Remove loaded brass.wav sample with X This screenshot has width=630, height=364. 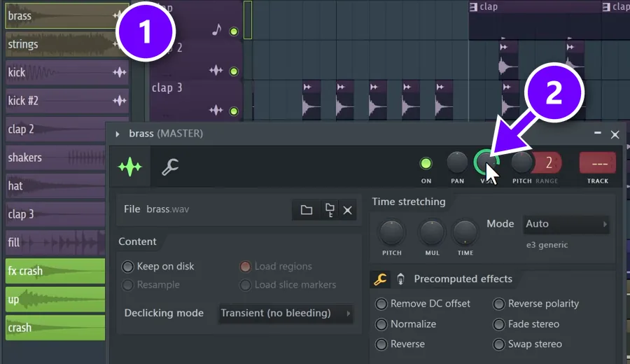tap(347, 210)
